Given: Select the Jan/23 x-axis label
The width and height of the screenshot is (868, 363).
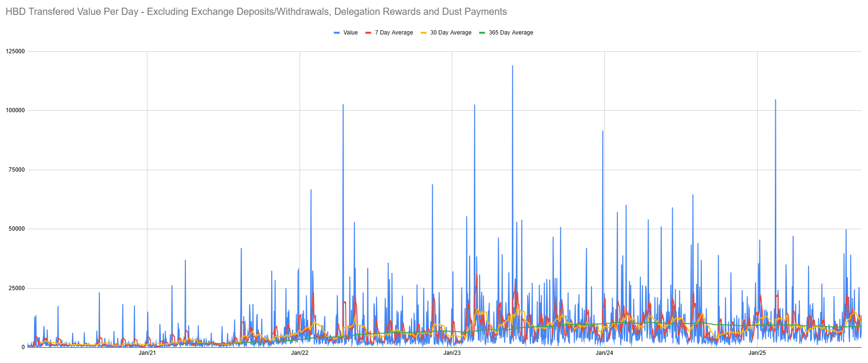Looking at the screenshot, I should pyautogui.click(x=452, y=353).
